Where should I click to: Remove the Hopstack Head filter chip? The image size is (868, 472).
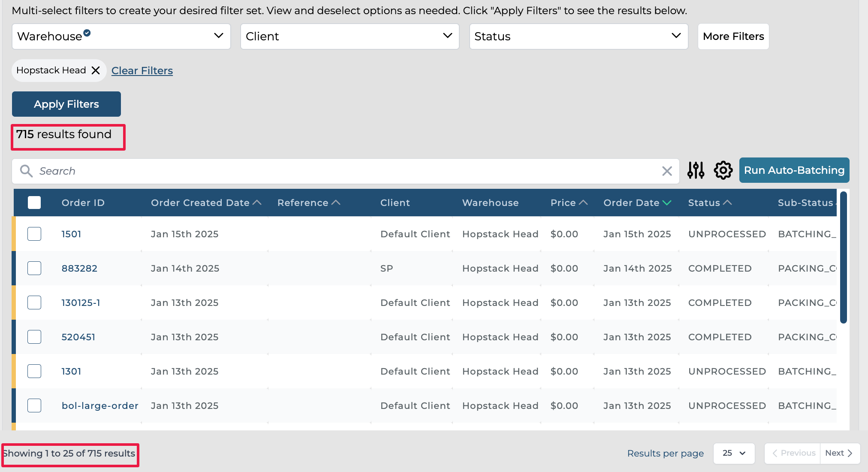pyautogui.click(x=96, y=70)
